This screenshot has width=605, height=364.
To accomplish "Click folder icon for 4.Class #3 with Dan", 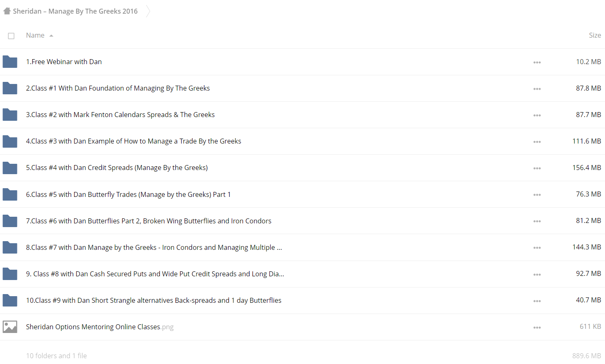I will click(10, 141).
